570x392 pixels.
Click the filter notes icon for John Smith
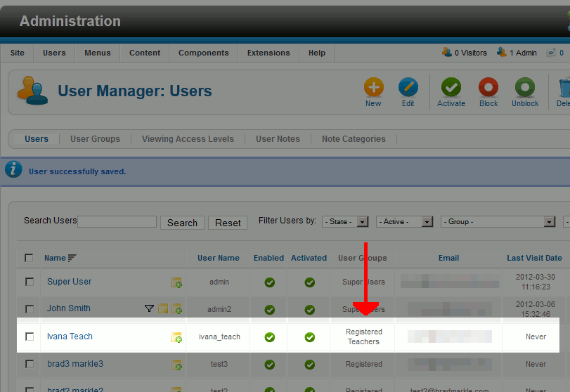149,308
